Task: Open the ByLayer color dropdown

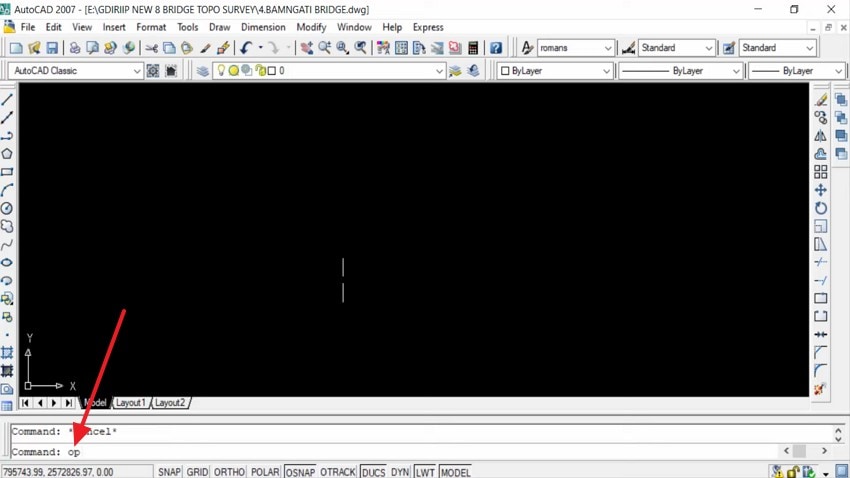Action: tap(606, 71)
